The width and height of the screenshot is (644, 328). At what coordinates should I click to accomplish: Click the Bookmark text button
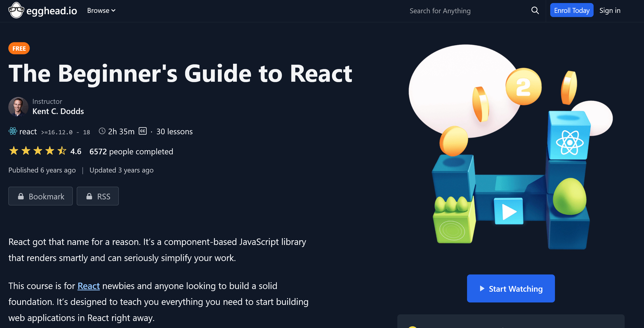(41, 196)
